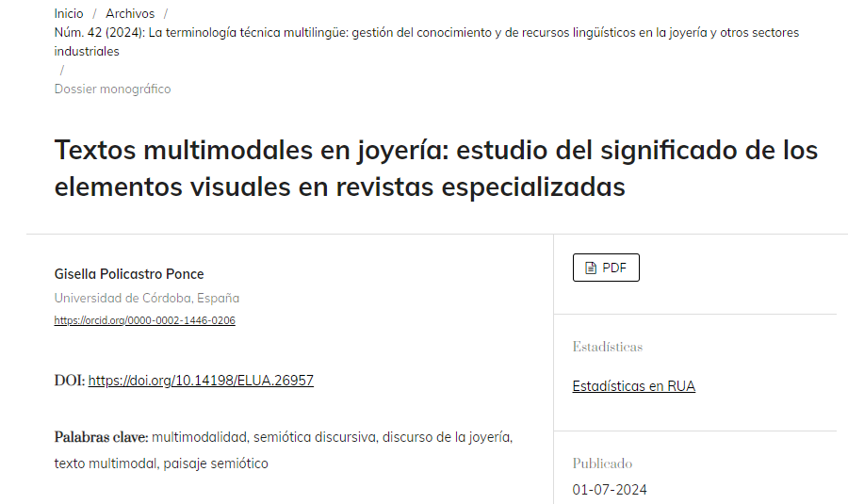Click the DOI label text
Viewport: 848px width, 504px height.
tap(70, 381)
